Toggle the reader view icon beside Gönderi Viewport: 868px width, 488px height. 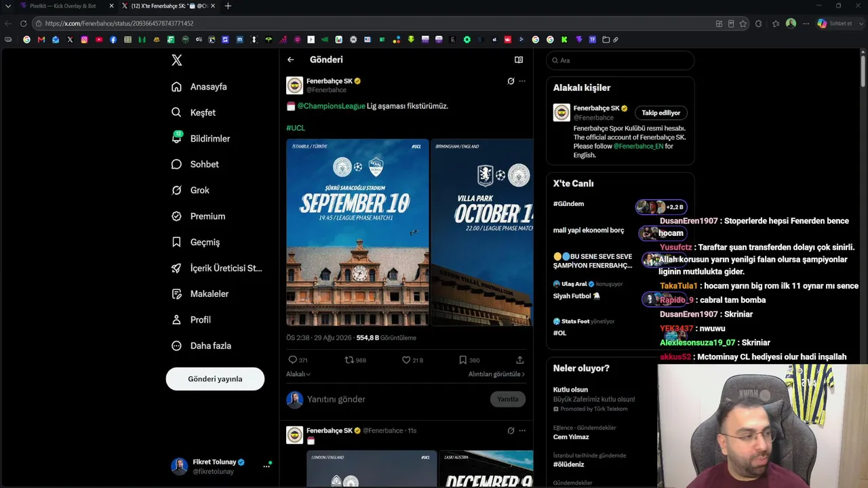(x=519, y=60)
